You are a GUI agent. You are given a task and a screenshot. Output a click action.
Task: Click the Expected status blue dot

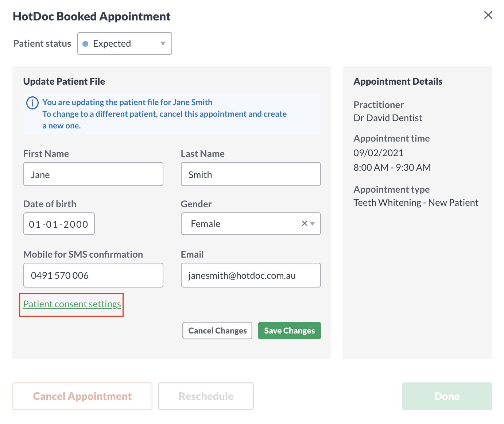[x=85, y=44]
